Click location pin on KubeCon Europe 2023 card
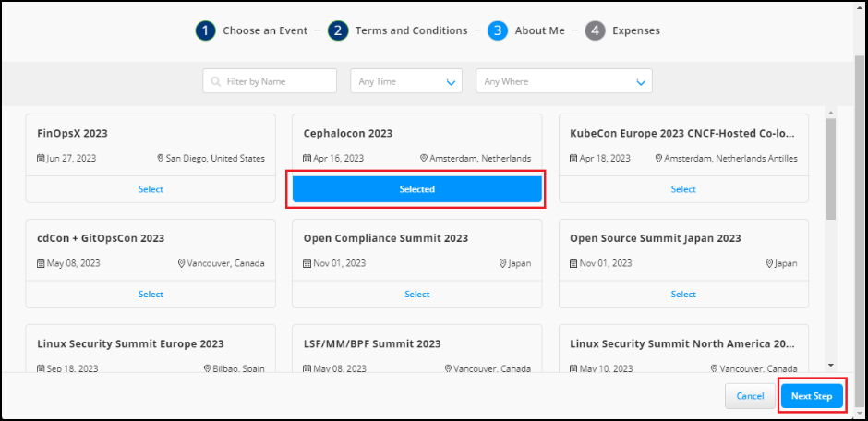 (x=658, y=159)
